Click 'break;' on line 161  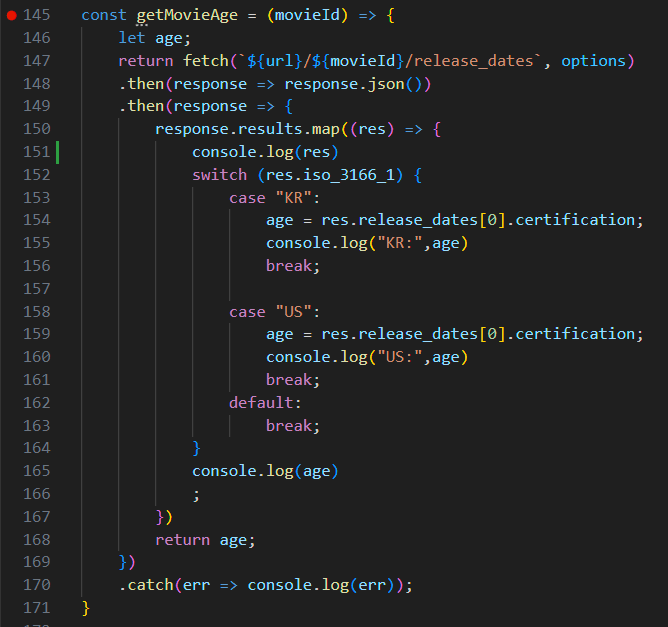(293, 380)
